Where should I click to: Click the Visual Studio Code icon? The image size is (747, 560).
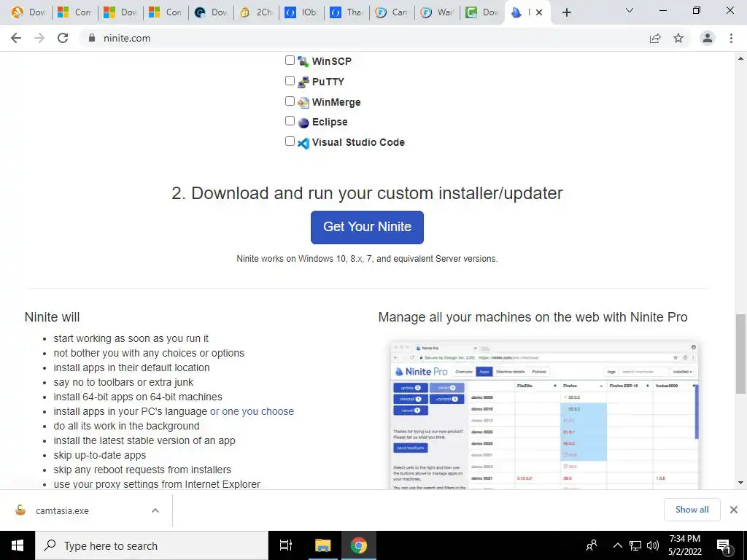[303, 143]
